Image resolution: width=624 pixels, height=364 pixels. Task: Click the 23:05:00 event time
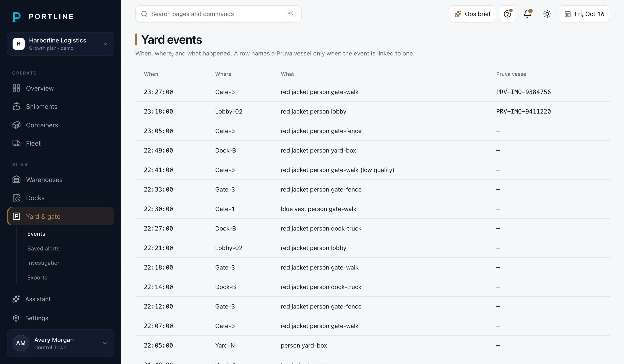[158, 131]
